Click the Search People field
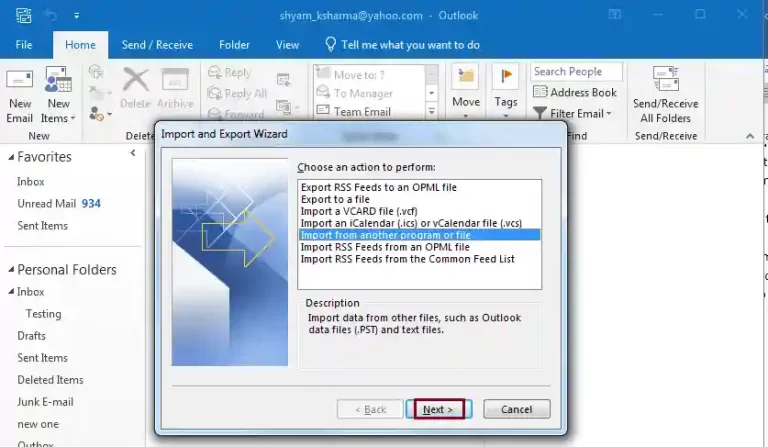The height and width of the screenshot is (447, 768). (x=576, y=72)
